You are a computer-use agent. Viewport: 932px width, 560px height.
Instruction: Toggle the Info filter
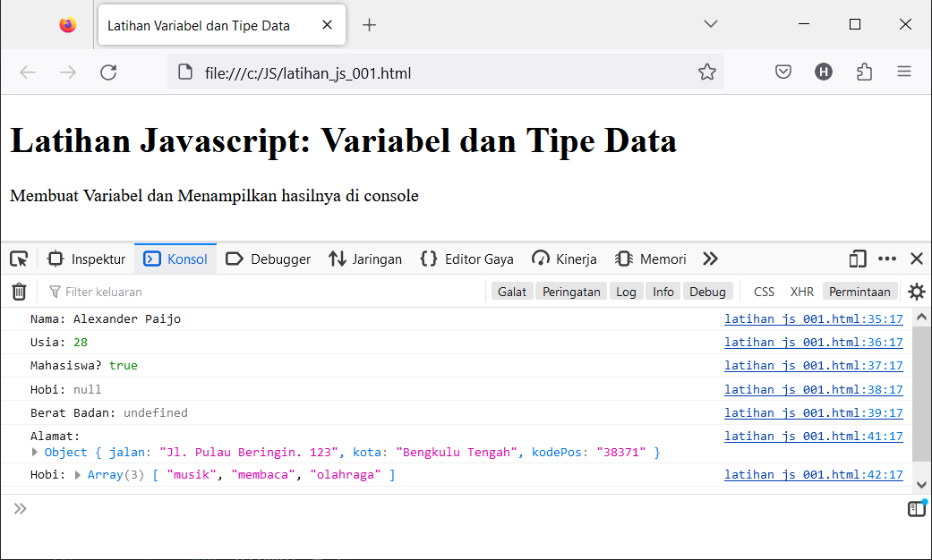[x=663, y=292]
